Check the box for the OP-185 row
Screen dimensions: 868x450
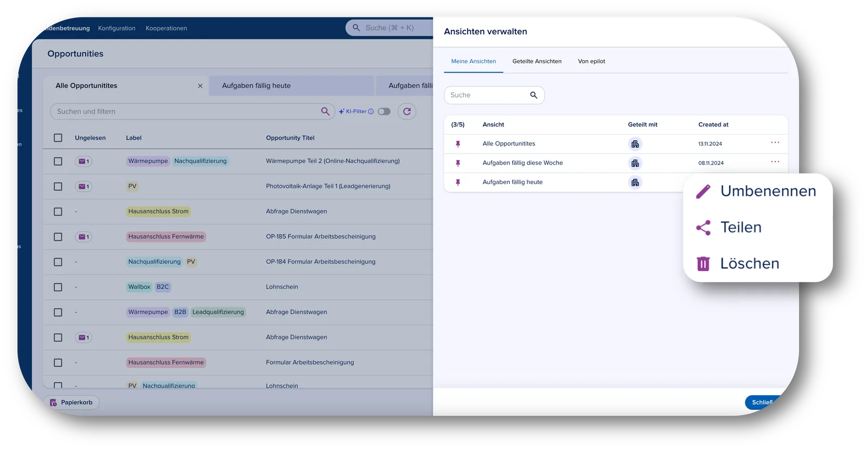click(x=58, y=237)
